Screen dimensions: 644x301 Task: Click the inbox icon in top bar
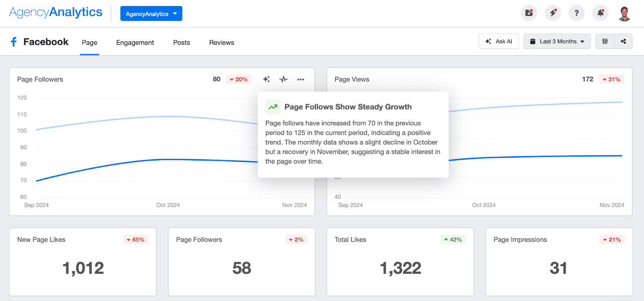tap(529, 13)
